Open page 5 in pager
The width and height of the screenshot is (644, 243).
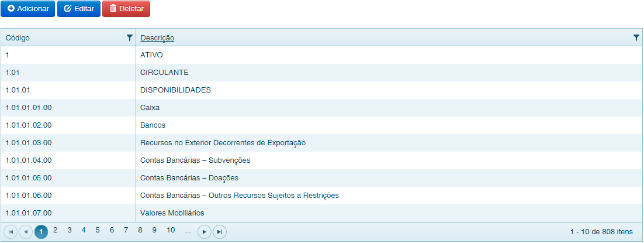coord(98,230)
